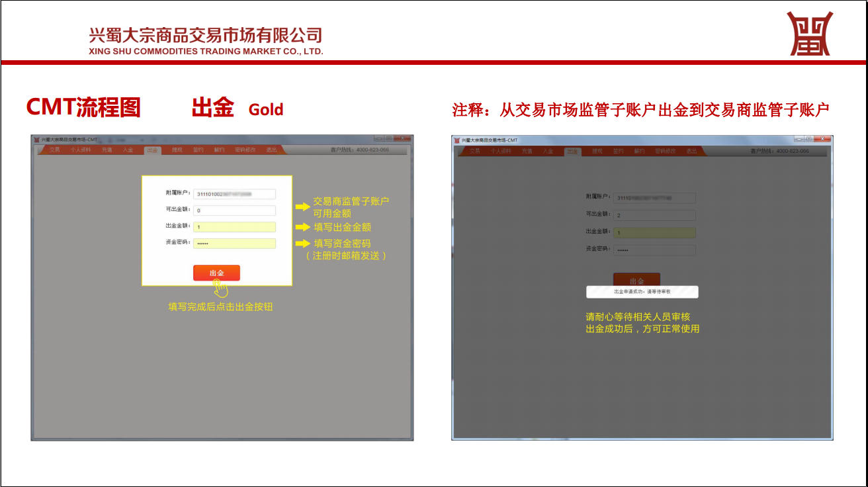This screenshot has height=487, width=868.
Task: Close the 请等待审核 window
Action: (822, 138)
